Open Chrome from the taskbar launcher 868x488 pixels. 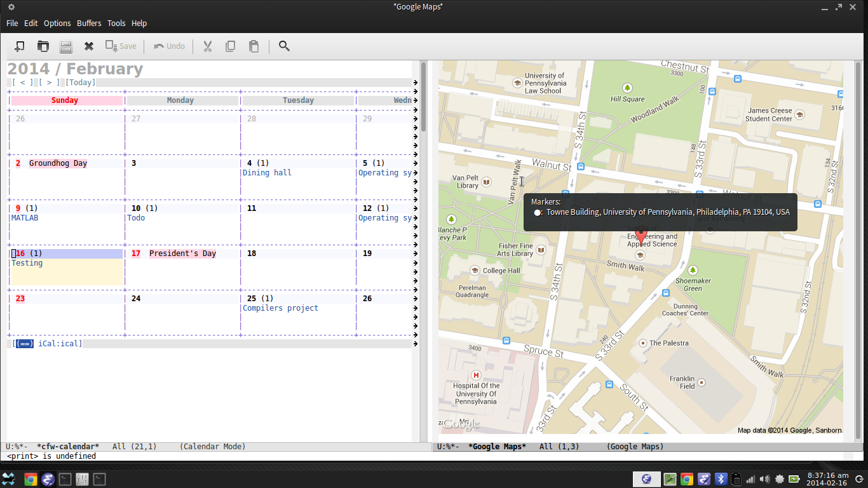[30, 479]
